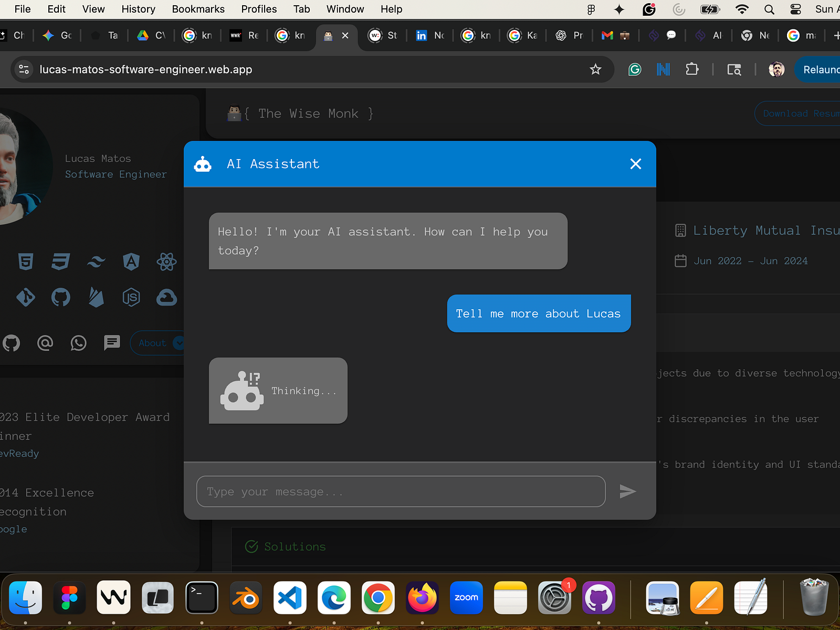Open the site settings control in the address bar
840x630 pixels.
click(x=24, y=69)
